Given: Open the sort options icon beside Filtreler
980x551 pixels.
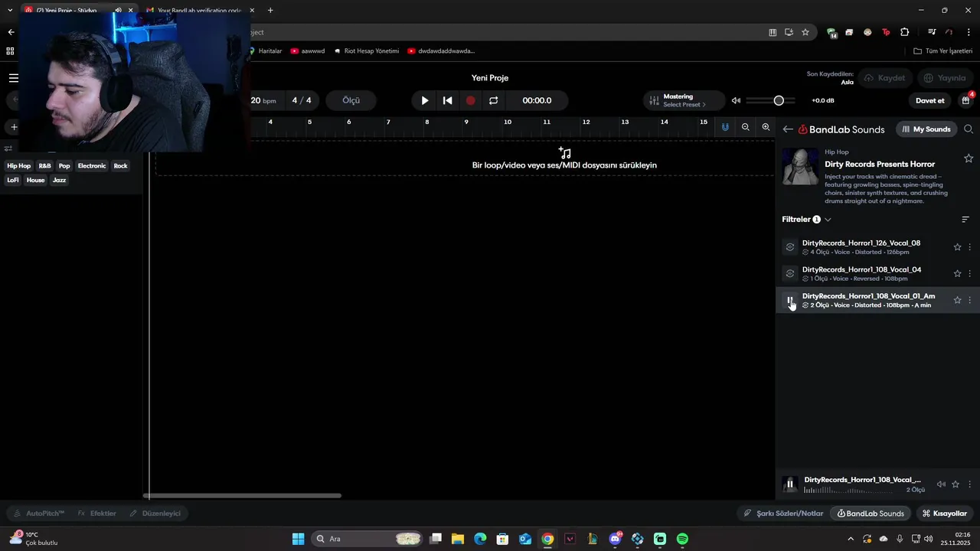Looking at the screenshot, I should [965, 220].
